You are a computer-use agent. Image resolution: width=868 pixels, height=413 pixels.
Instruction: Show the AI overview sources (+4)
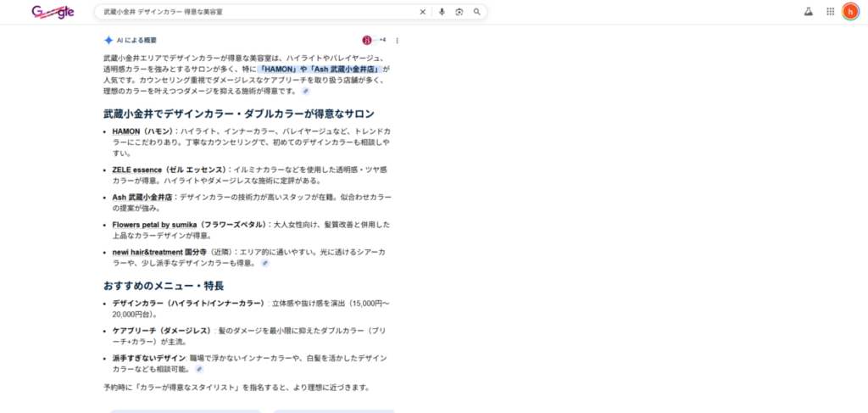tap(374, 41)
